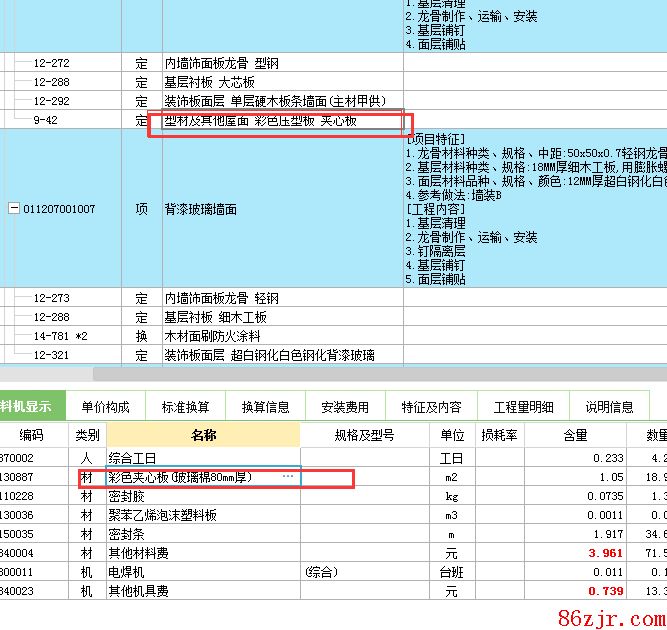Edit the 彩色夹心板 material name field

click(x=192, y=477)
